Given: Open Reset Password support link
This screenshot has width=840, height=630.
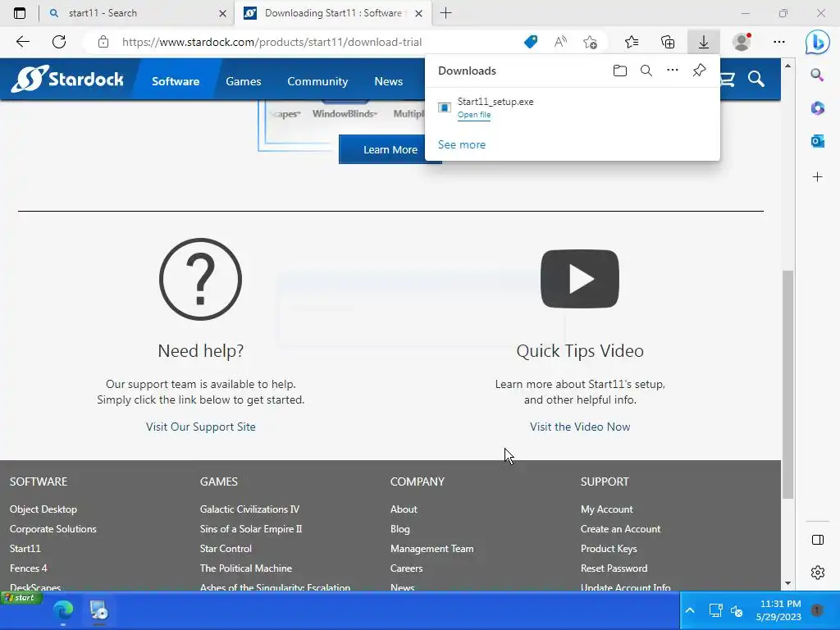Looking at the screenshot, I should click(x=614, y=568).
